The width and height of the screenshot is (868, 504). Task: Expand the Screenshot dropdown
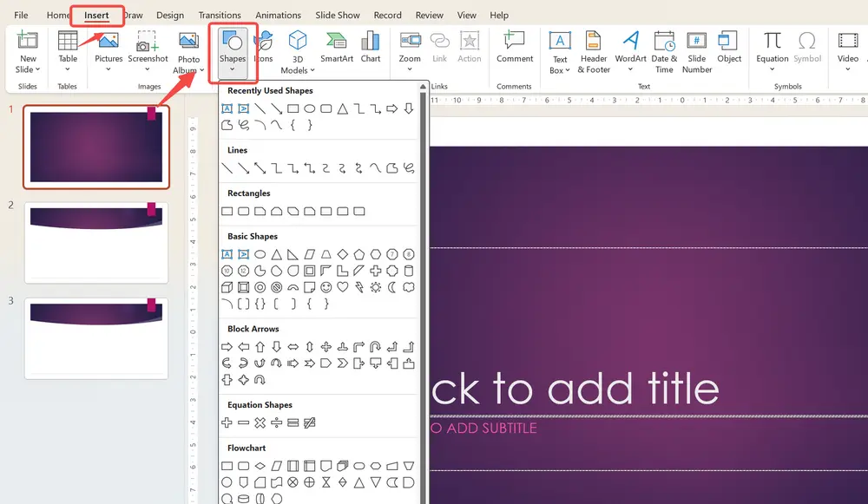(x=148, y=69)
